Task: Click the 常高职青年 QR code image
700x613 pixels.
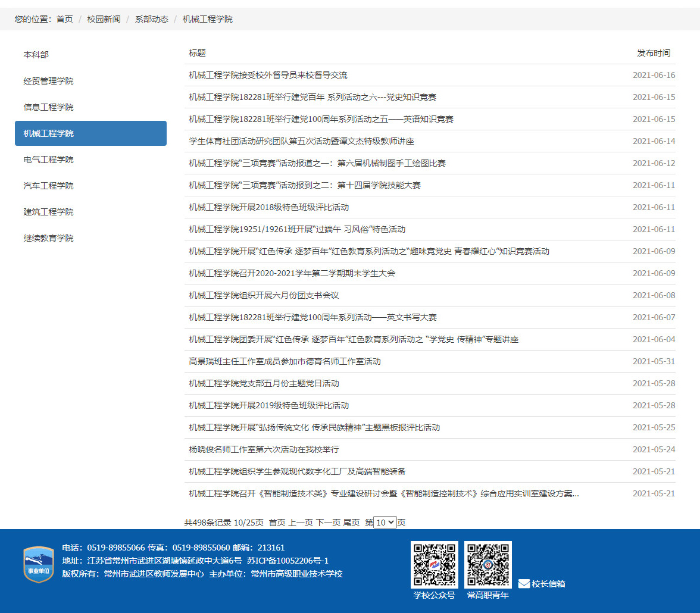Action: point(487,564)
